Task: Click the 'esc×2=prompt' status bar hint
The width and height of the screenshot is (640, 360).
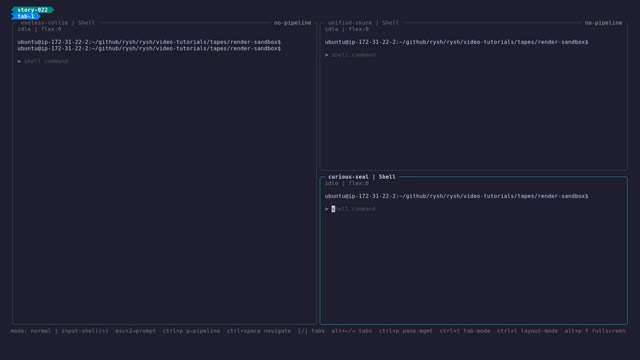Action: pyautogui.click(x=136, y=331)
